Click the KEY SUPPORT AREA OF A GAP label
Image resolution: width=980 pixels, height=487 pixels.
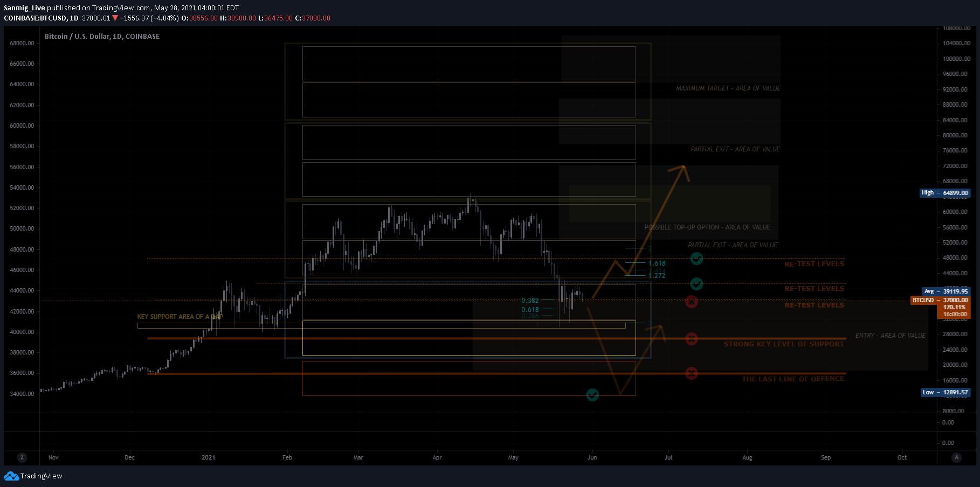click(180, 317)
